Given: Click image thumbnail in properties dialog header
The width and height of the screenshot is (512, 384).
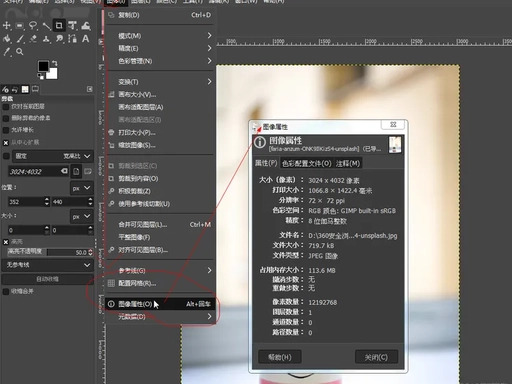Looking at the screenshot, I should [395, 145].
